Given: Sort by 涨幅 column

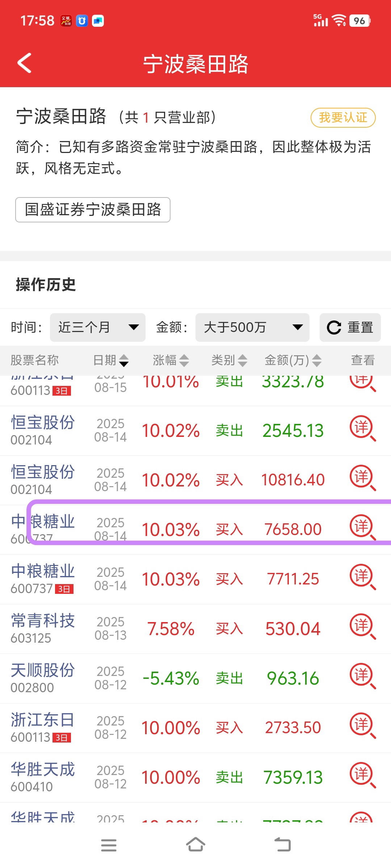Looking at the screenshot, I should [171, 360].
